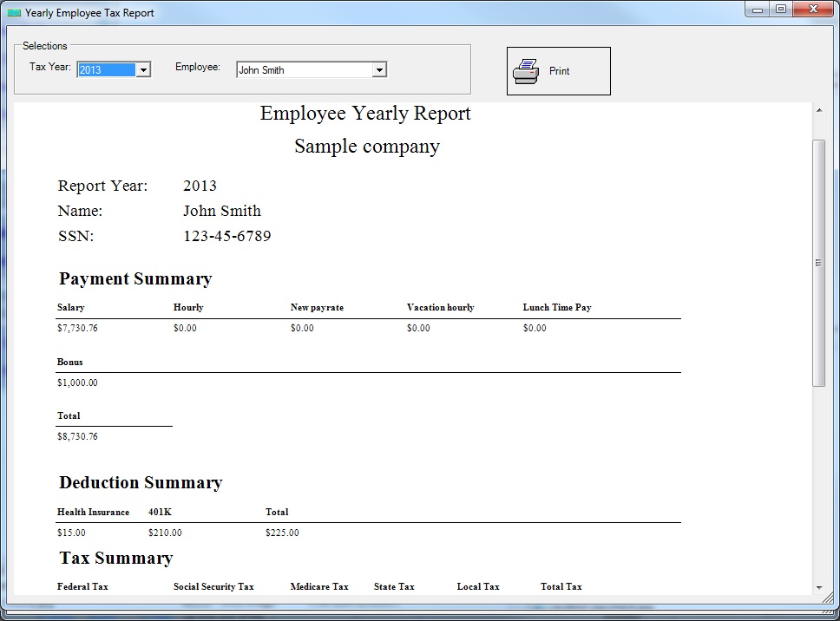Click the Deduction Summary heading
This screenshot has height=621, width=840.
tap(141, 482)
